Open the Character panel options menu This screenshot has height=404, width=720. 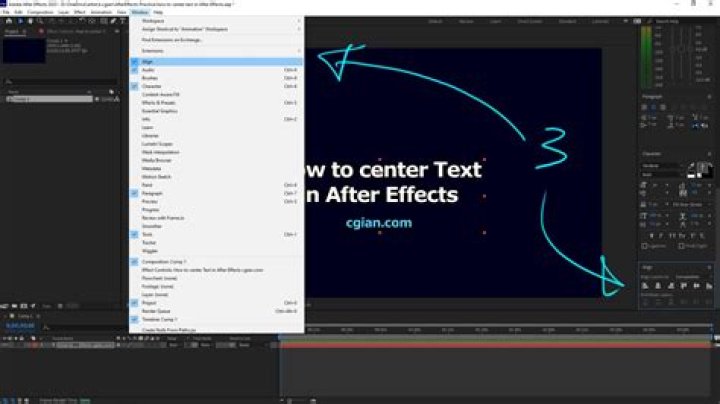coord(709,154)
